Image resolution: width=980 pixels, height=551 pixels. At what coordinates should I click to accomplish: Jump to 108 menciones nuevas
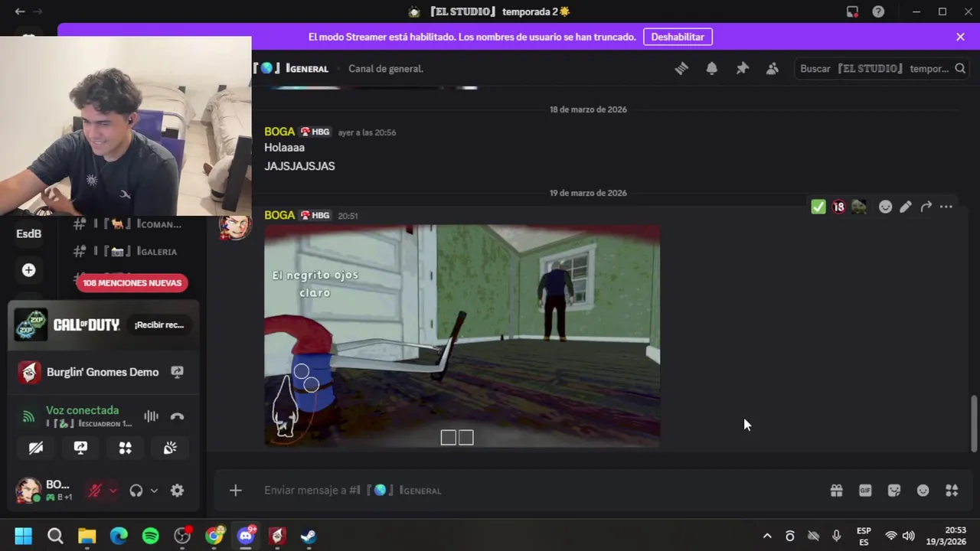click(132, 282)
